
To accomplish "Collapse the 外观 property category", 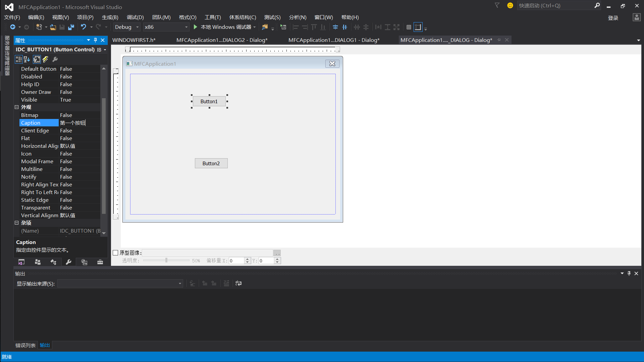I will point(16,107).
